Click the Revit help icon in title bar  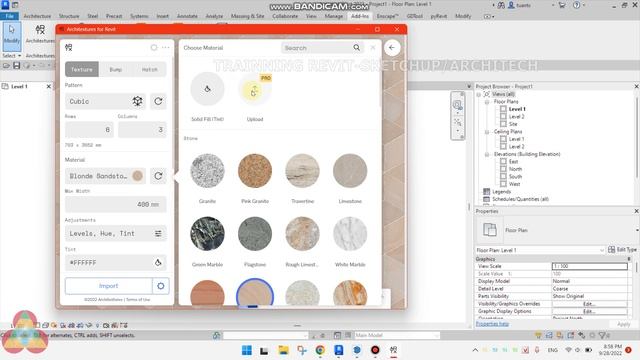pyautogui.click(x=576, y=5)
